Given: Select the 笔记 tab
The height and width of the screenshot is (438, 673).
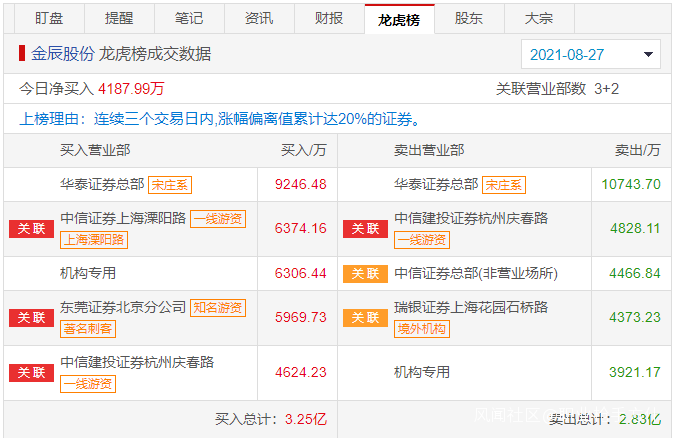Looking at the screenshot, I should (189, 18).
